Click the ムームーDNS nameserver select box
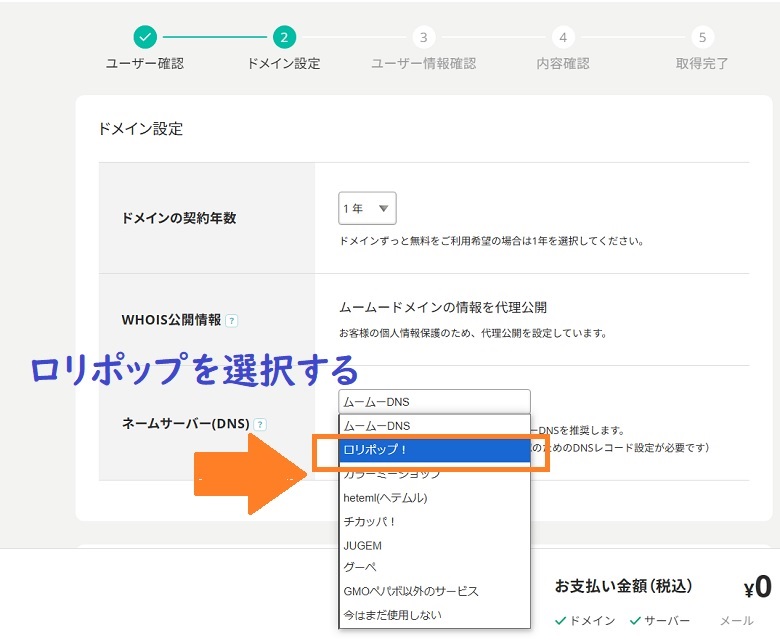This screenshot has height=644, width=780. [434, 401]
